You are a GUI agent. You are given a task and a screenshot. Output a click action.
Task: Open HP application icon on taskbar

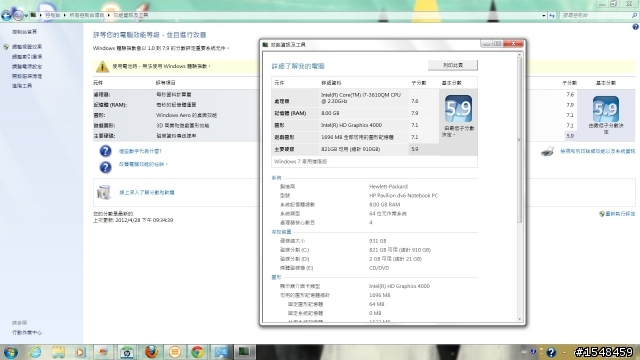click(x=127, y=352)
